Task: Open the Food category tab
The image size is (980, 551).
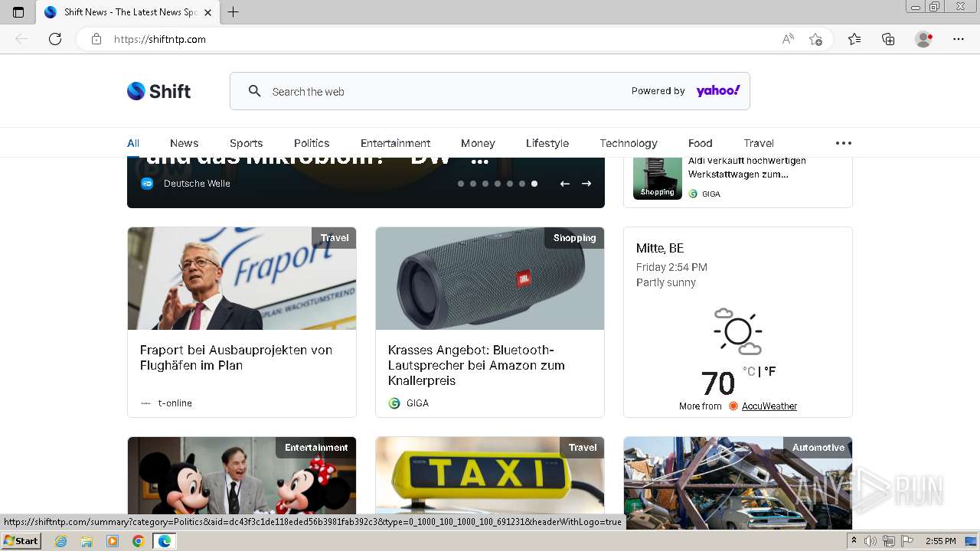Action: click(700, 143)
